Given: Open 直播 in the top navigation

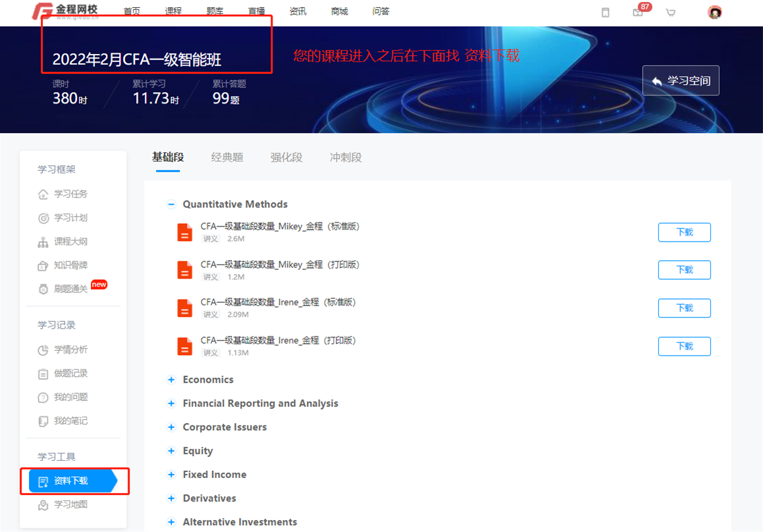Looking at the screenshot, I should (x=257, y=11).
